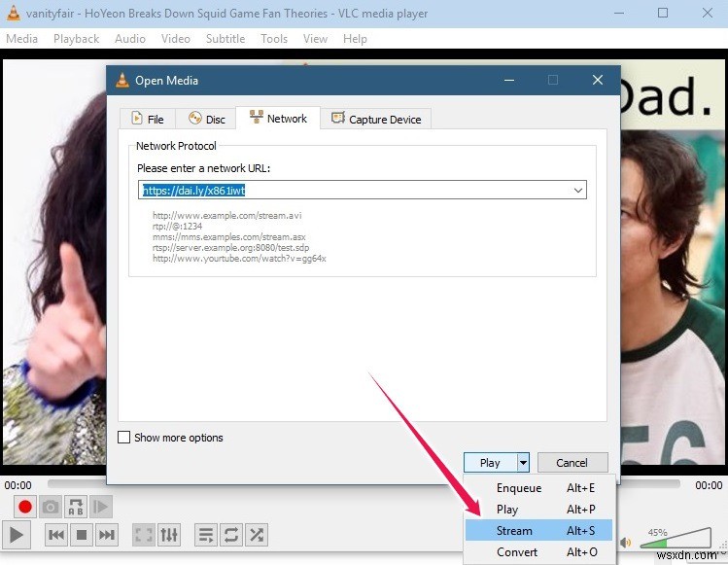This screenshot has width=728, height=565.
Task: Stop playback with the square button
Action: (x=82, y=535)
